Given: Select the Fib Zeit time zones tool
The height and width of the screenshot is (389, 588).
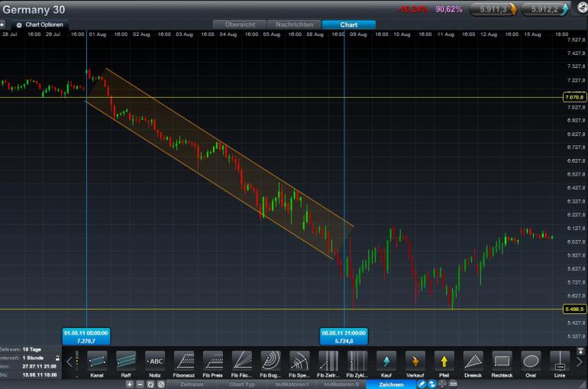Looking at the screenshot, I should pos(328,365).
